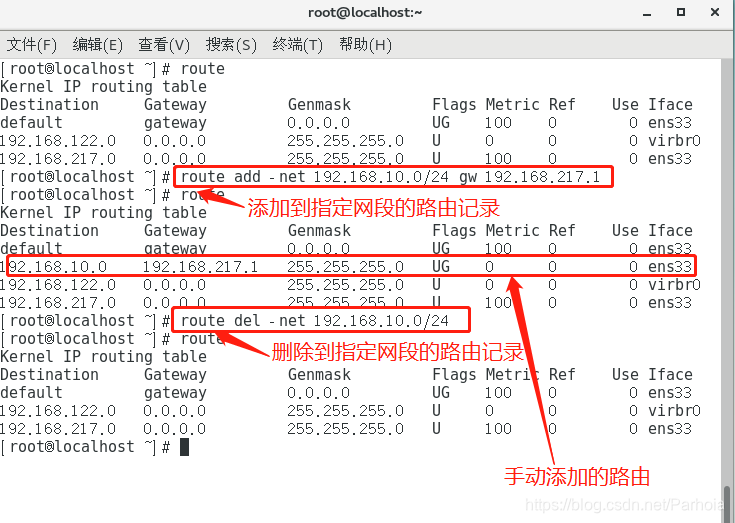Click 'virbr0' in the last routing table

[674, 411]
